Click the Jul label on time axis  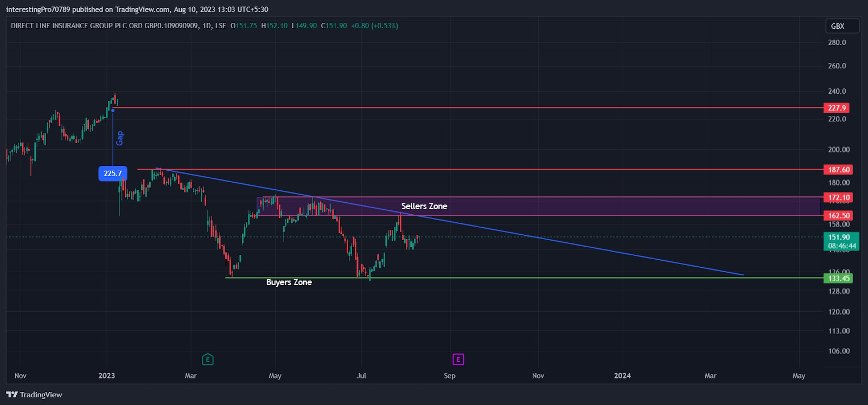pyautogui.click(x=361, y=376)
